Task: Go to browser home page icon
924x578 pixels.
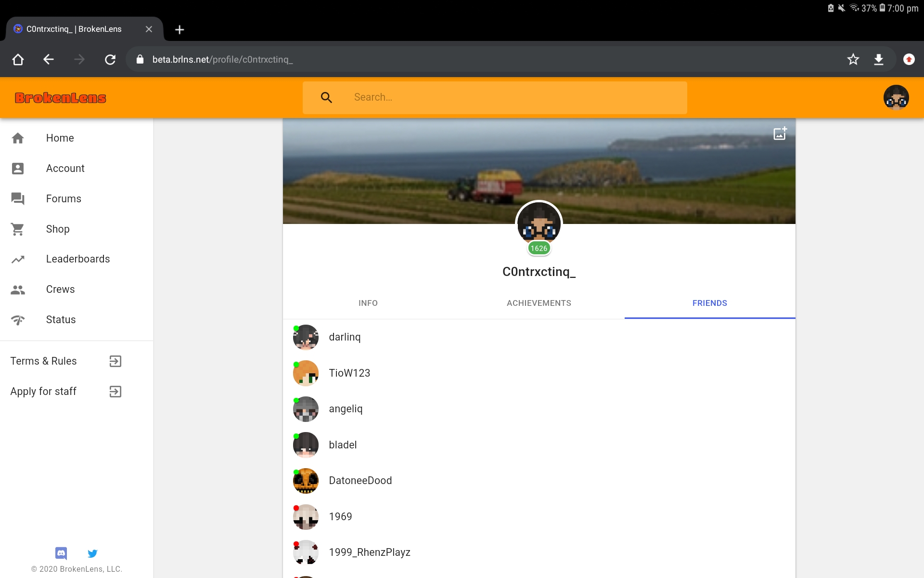Action: pyautogui.click(x=18, y=59)
